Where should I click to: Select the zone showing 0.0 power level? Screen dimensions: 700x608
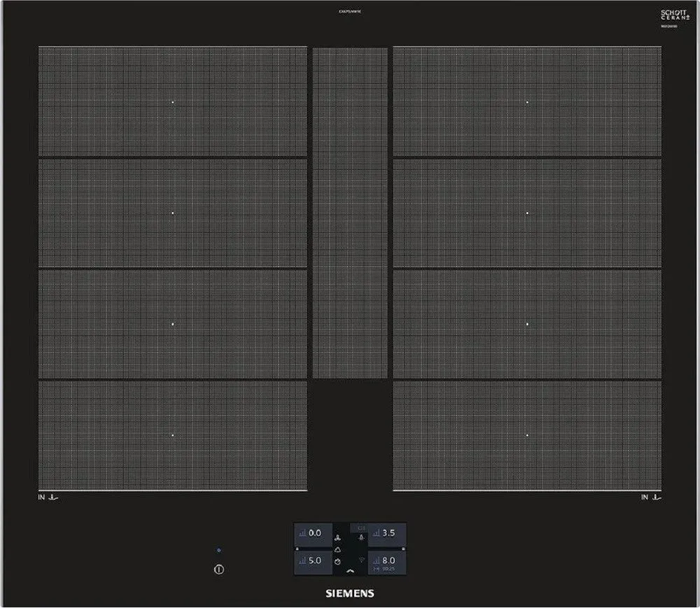point(311,533)
